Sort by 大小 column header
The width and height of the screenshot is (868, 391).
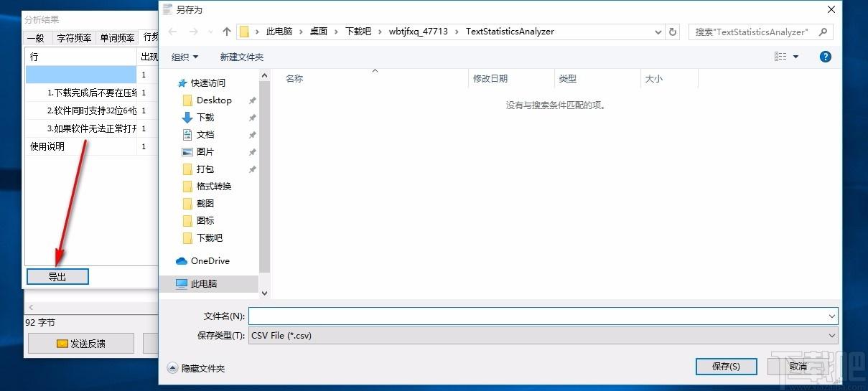coord(669,79)
